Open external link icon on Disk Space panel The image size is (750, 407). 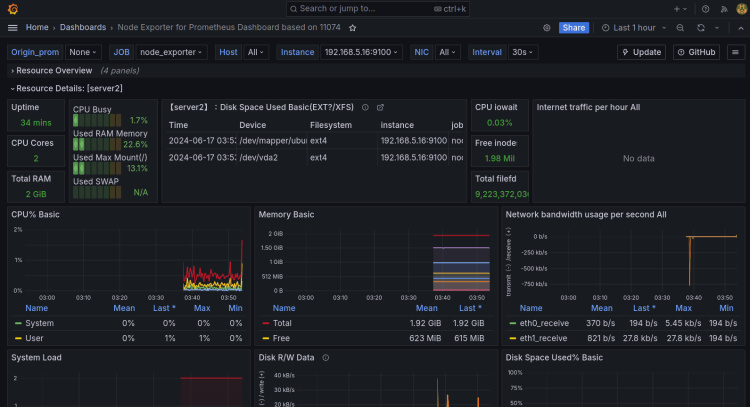tap(380, 107)
